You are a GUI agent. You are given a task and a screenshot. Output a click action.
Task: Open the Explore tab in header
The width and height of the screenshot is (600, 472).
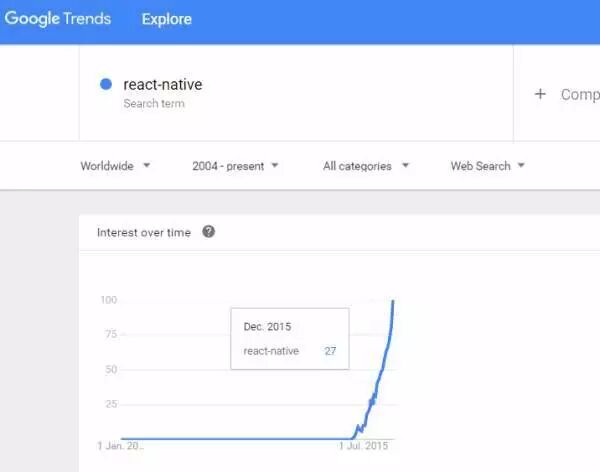click(x=166, y=19)
